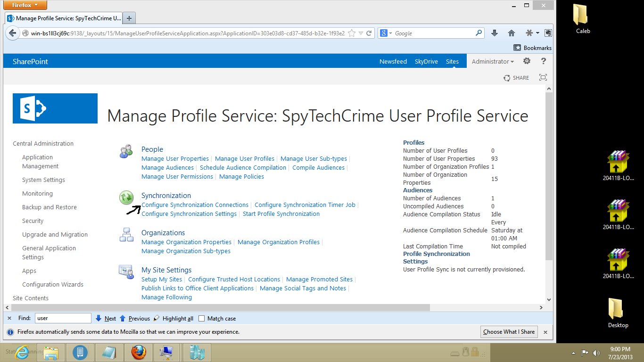The width and height of the screenshot is (644, 362).
Task: Bookmark this page with the star icon
Action: click(352, 33)
